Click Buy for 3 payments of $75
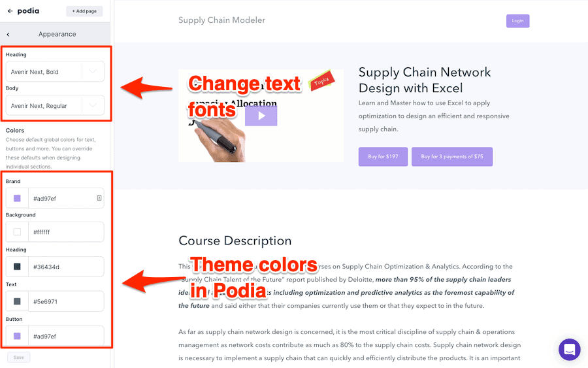Viewport: 588px width, 368px height. (452, 156)
